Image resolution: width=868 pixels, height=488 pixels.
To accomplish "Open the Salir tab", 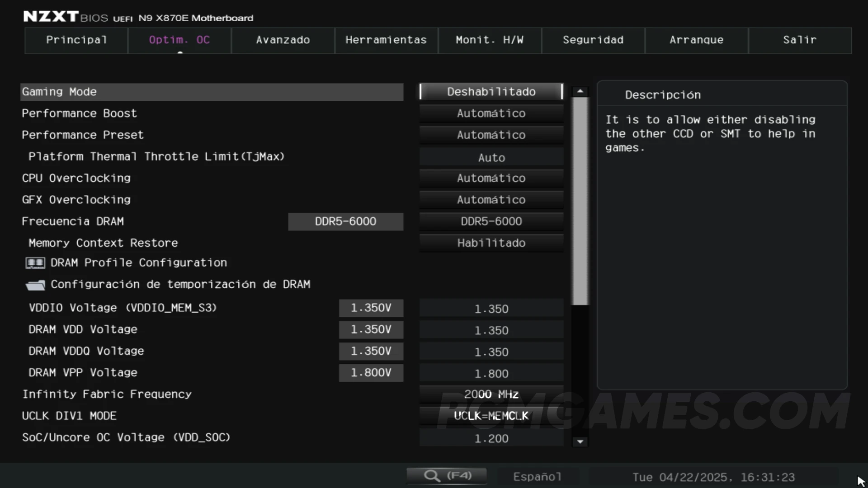I will [x=800, y=40].
